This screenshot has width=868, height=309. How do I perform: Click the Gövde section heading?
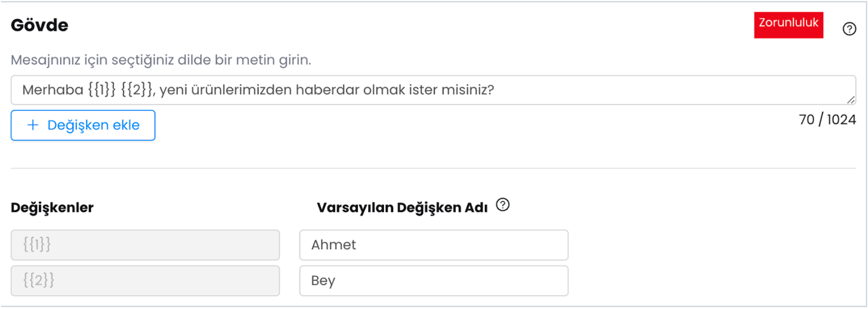[39, 25]
